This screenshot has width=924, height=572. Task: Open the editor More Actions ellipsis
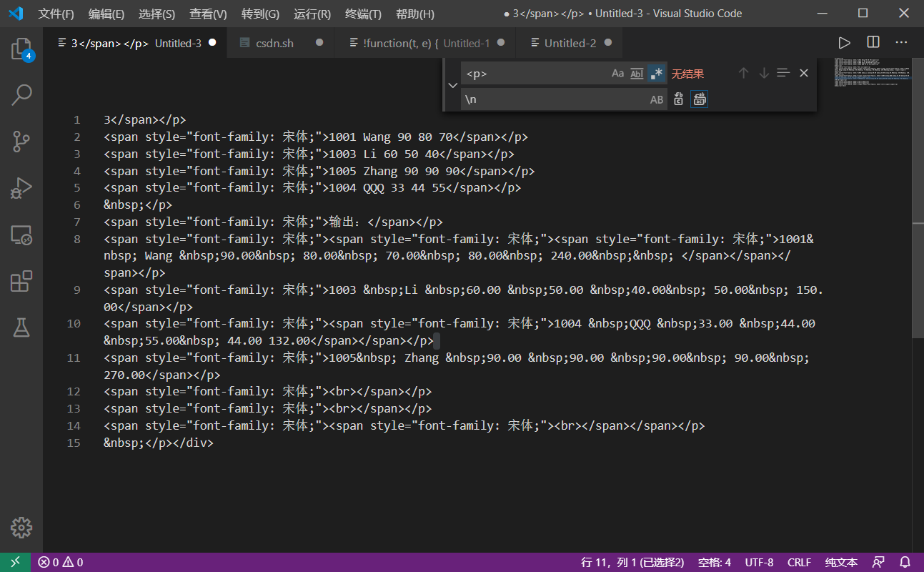click(901, 43)
